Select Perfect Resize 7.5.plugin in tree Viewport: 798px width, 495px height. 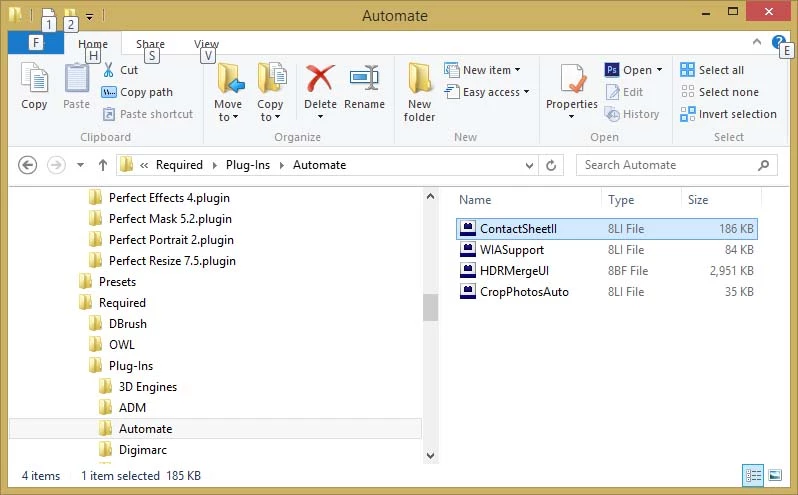[x=172, y=260]
